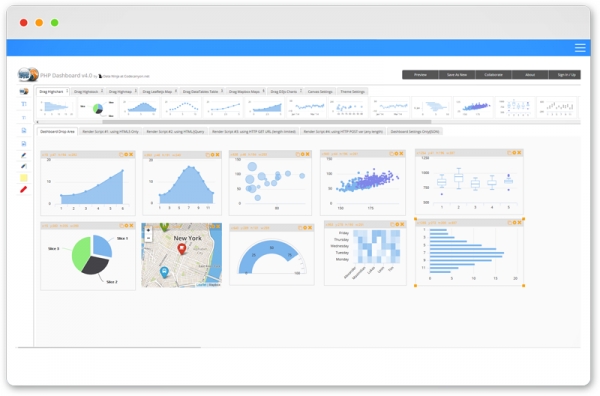Zoom out on the New York map
This screenshot has width=600, height=396.
coord(148,238)
